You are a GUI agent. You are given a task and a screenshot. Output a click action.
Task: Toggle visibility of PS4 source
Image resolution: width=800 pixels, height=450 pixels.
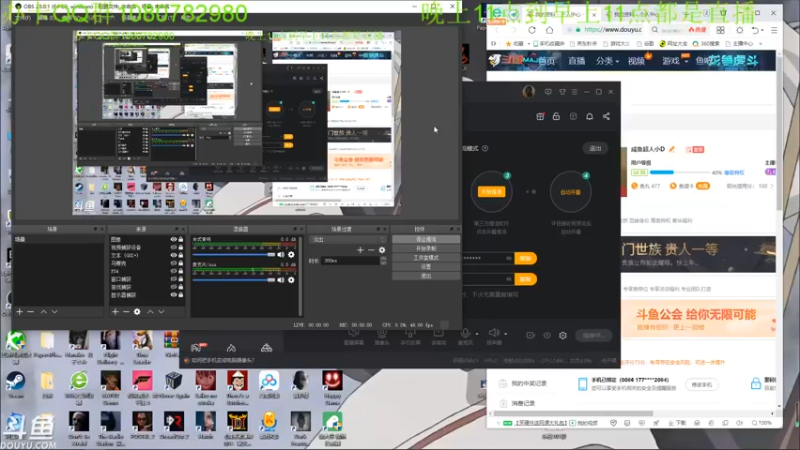173,271
